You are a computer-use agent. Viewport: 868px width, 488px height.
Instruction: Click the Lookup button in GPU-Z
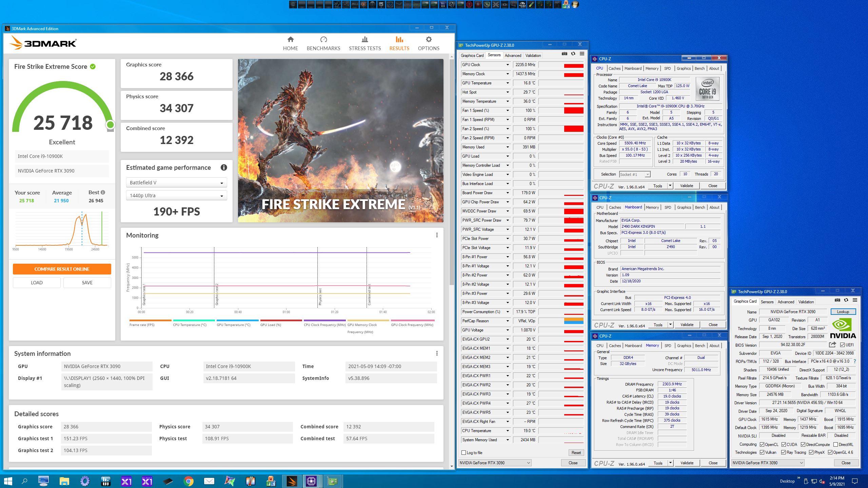pyautogui.click(x=843, y=312)
